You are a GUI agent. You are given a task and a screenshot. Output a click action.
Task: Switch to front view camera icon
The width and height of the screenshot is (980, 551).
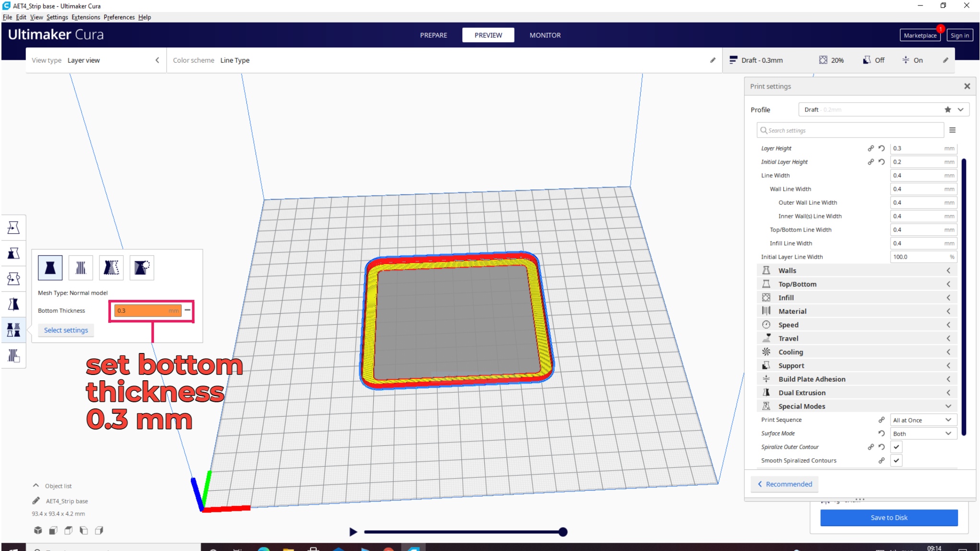[x=53, y=530]
